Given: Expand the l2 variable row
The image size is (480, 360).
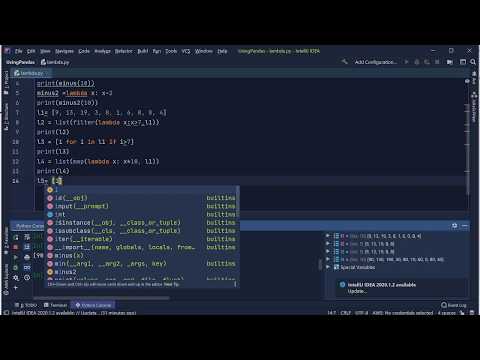Looking at the screenshot, I should (x=328, y=244).
